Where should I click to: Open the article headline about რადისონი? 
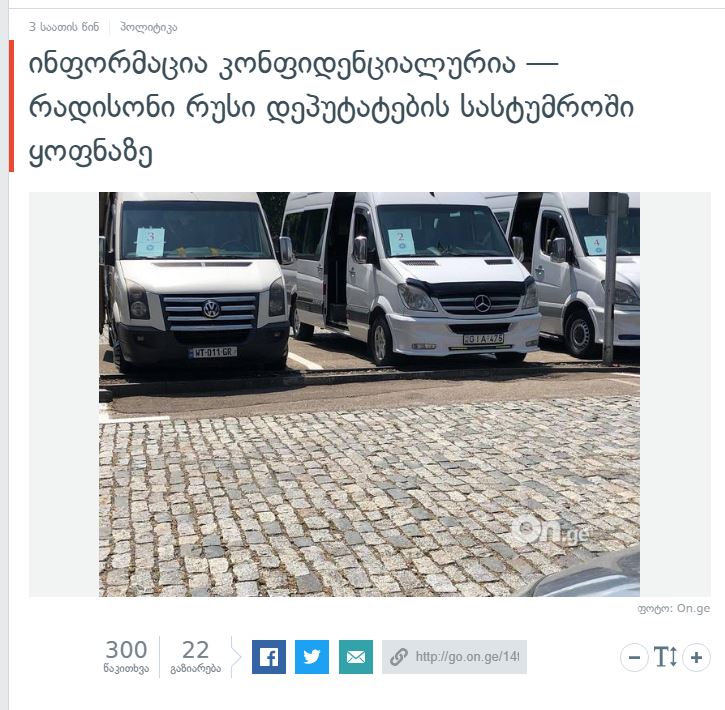coord(331,107)
